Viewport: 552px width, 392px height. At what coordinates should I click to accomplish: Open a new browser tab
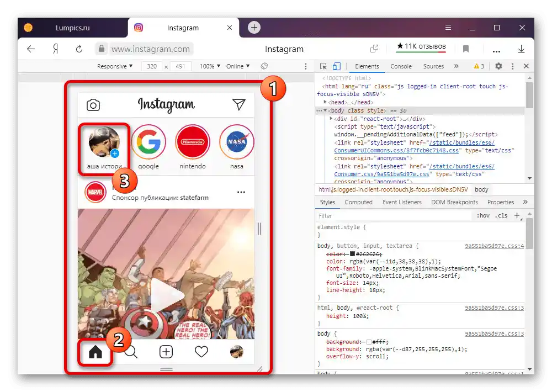coord(254,28)
